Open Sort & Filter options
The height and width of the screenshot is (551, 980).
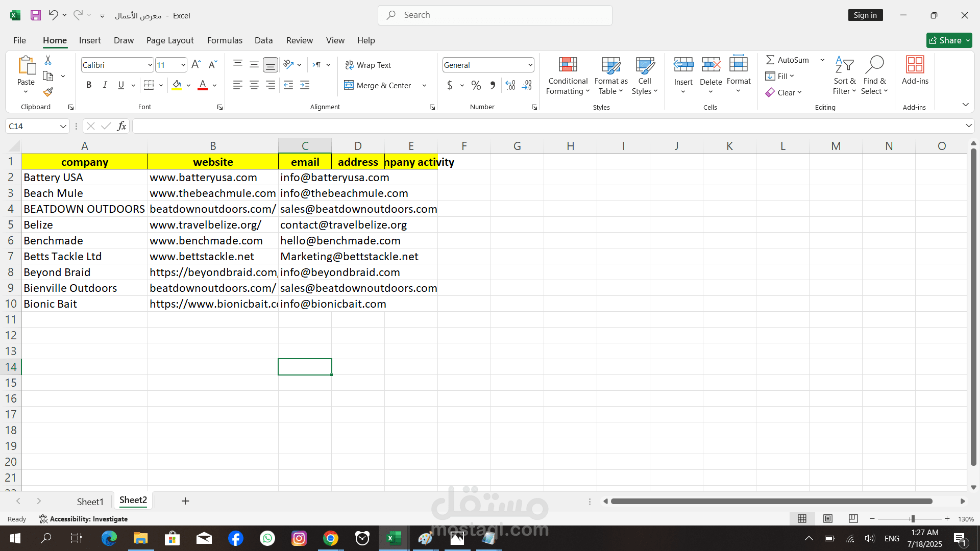click(x=845, y=76)
